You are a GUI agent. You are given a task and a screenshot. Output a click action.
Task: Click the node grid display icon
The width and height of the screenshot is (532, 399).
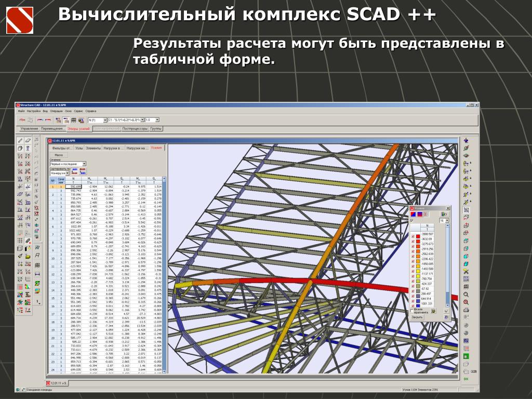click(x=20, y=240)
